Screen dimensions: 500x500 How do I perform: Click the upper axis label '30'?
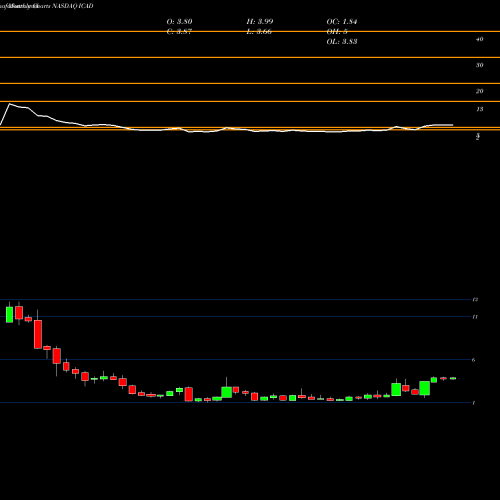(479, 65)
